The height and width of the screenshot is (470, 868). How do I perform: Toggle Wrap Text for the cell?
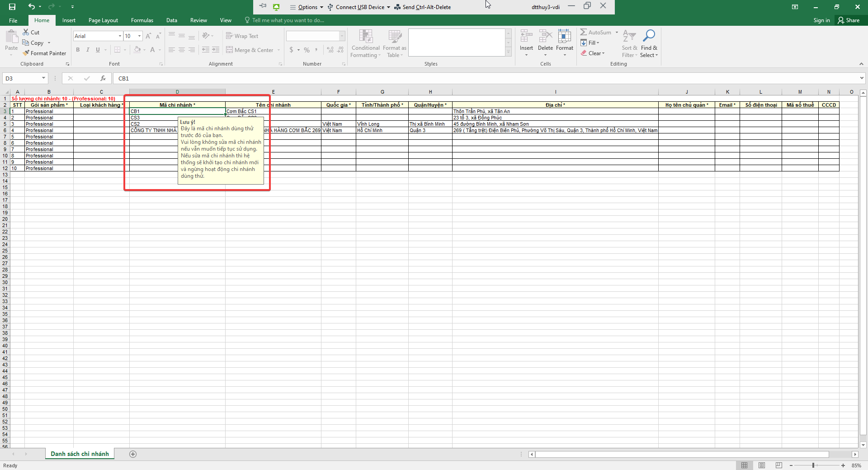(242, 36)
